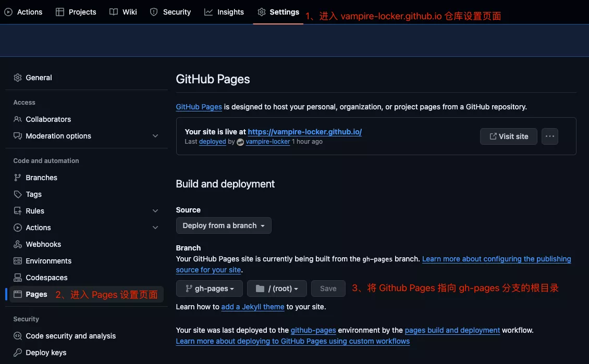The image size is (589, 364).
Task: Click the Actions play-circle icon in top nav
Action: click(8, 12)
